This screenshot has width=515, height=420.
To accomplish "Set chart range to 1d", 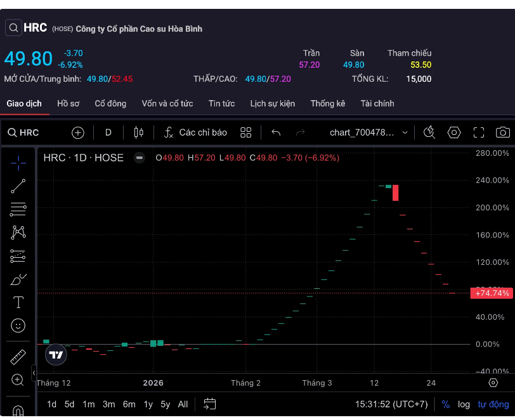I will [x=51, y=404].
